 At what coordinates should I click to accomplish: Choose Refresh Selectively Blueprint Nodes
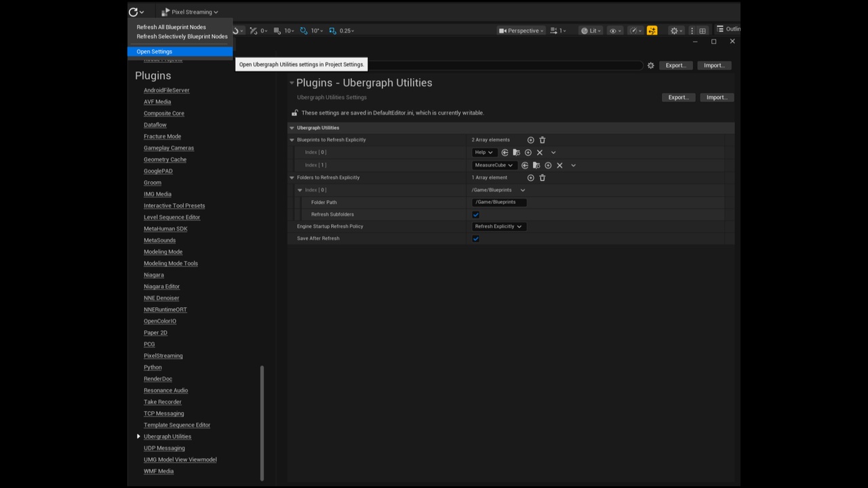pos(182,37)
